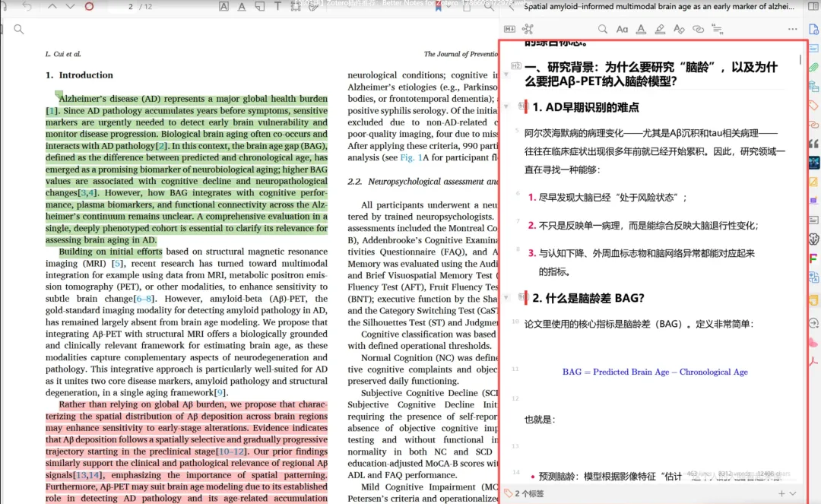Click the red PDF icon in sidebar
The image size is (821, 504).
(x=813, y=361)
